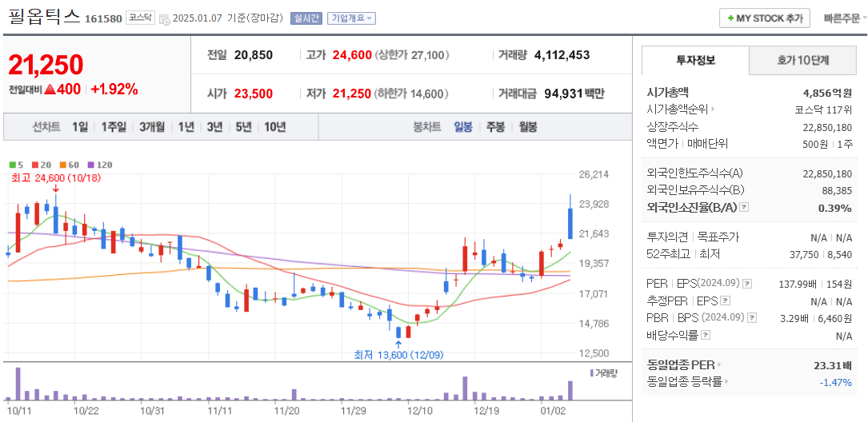Click the 동일업종 등락률 link
This screenshot has width=868, height=422.
[684, 381]
